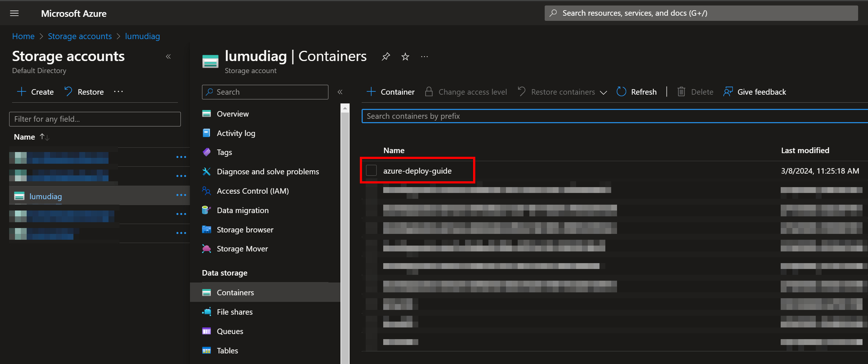Open the Azure portal hamburger menu

pyautogui.click(x=14, y=14)
